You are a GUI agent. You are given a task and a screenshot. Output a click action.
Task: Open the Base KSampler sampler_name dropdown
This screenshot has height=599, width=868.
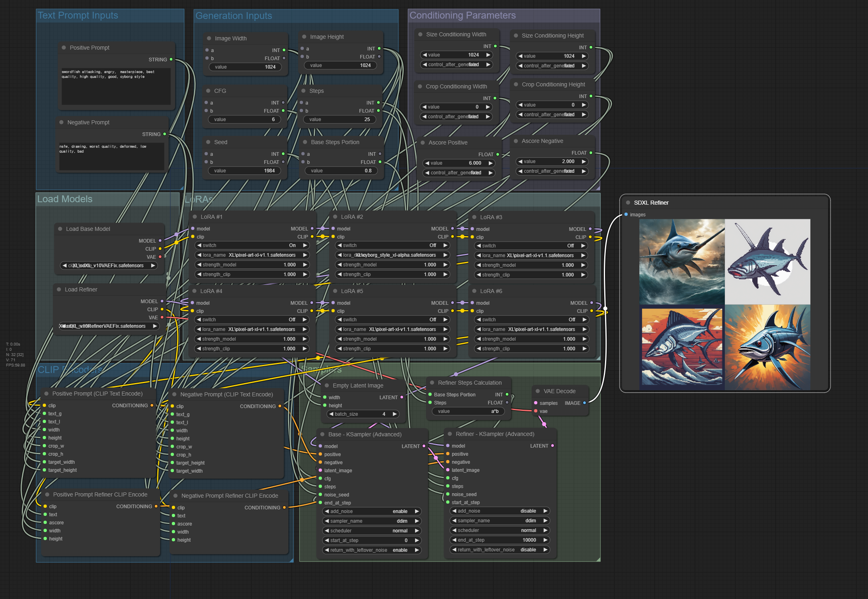[371, 521]
